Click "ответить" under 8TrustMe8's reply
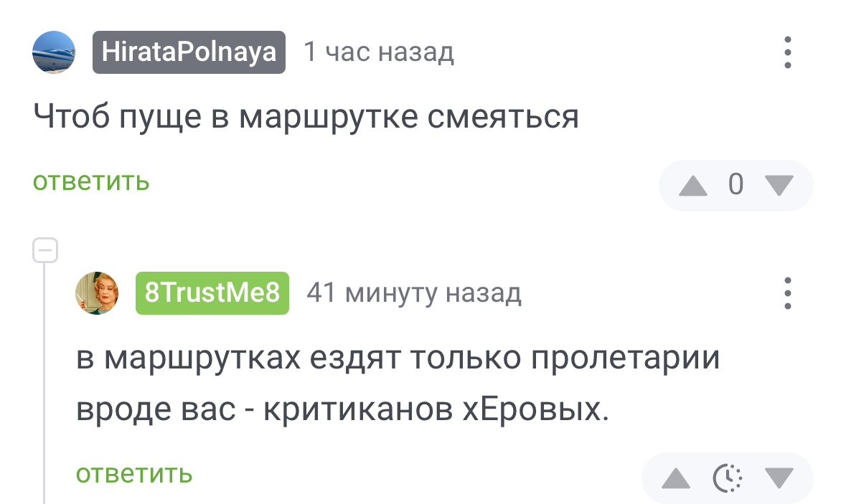The height and width of the screenshot is (504, 846). (134, 473)
